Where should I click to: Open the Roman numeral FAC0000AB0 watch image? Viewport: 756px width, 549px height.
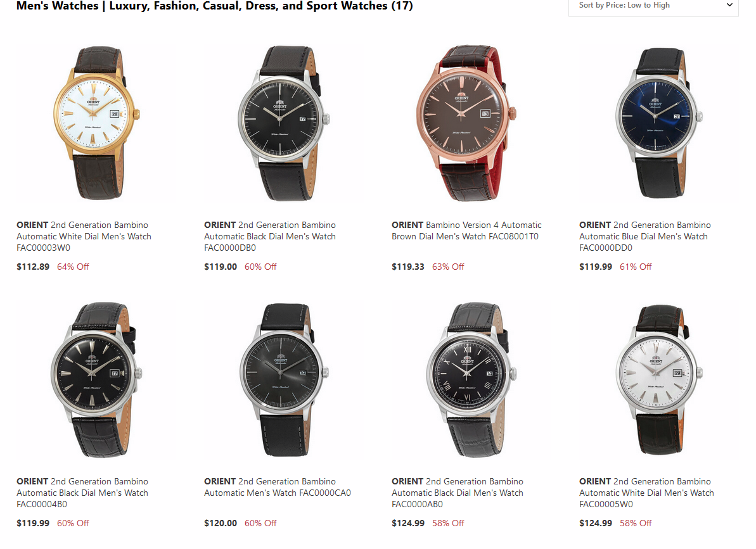click(x=471, y=379)
